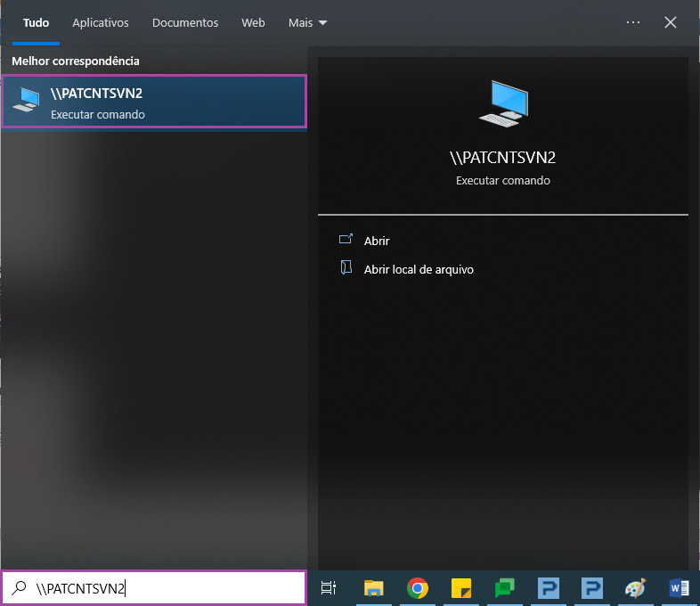Select the \\PATCNTSVN2 best match result
The image size is (700, 606).
(x=154, y=102)
